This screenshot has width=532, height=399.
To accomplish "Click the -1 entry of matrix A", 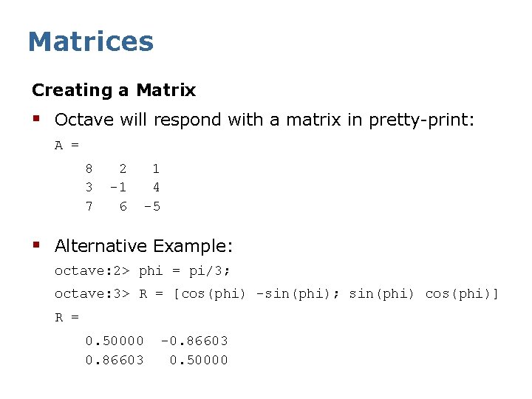I will 117,188.
